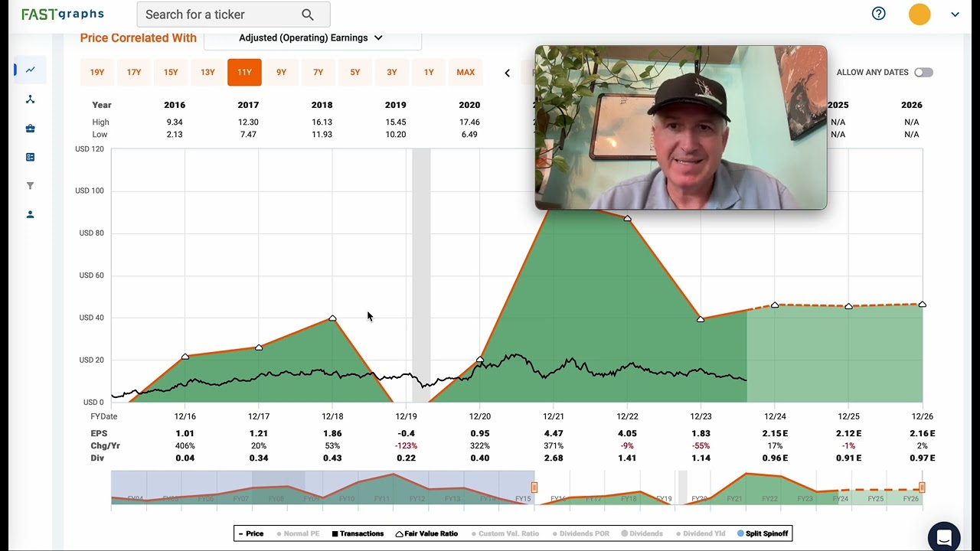Screen dimensions: 980x551
Task: Open the user profile sidebar icon
Action: point(31,214)
